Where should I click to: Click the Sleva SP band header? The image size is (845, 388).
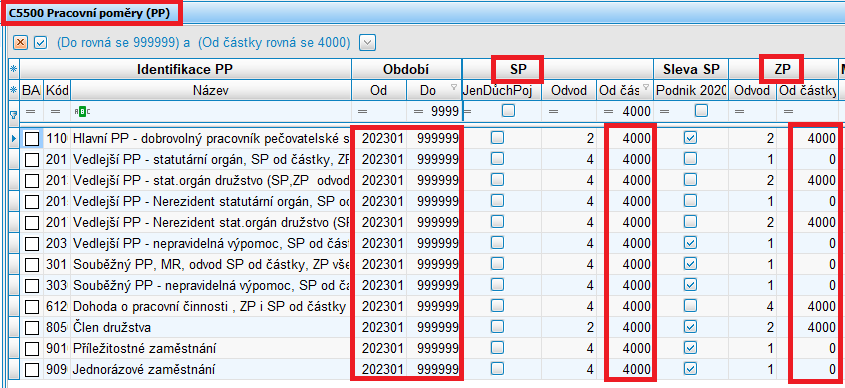pyautogui.click(x=690, y=69)
